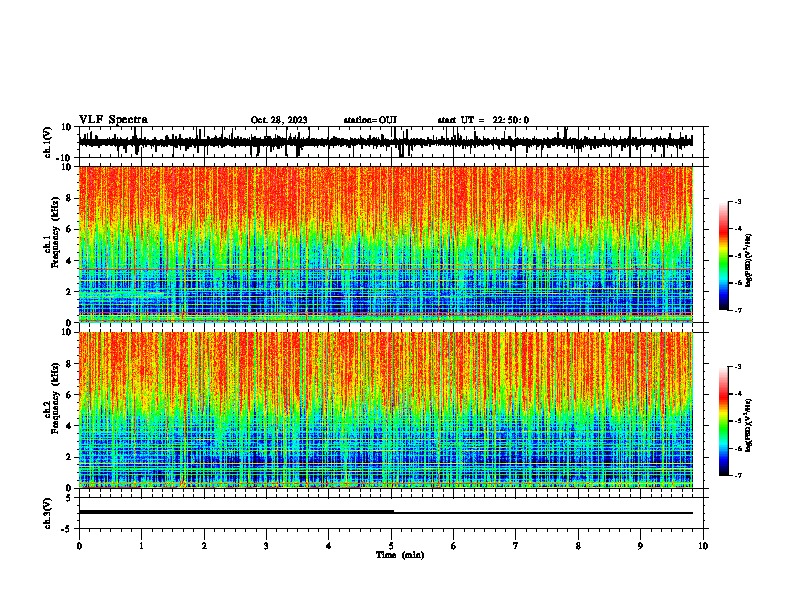The width and height of the screenshot is (792, 612).
Task: Click the ch.1 voltage waveform trace
Action: 386,142
